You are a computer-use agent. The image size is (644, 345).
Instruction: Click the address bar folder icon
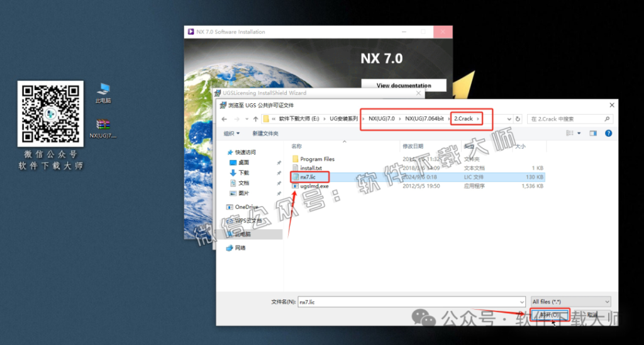[266, 119]
